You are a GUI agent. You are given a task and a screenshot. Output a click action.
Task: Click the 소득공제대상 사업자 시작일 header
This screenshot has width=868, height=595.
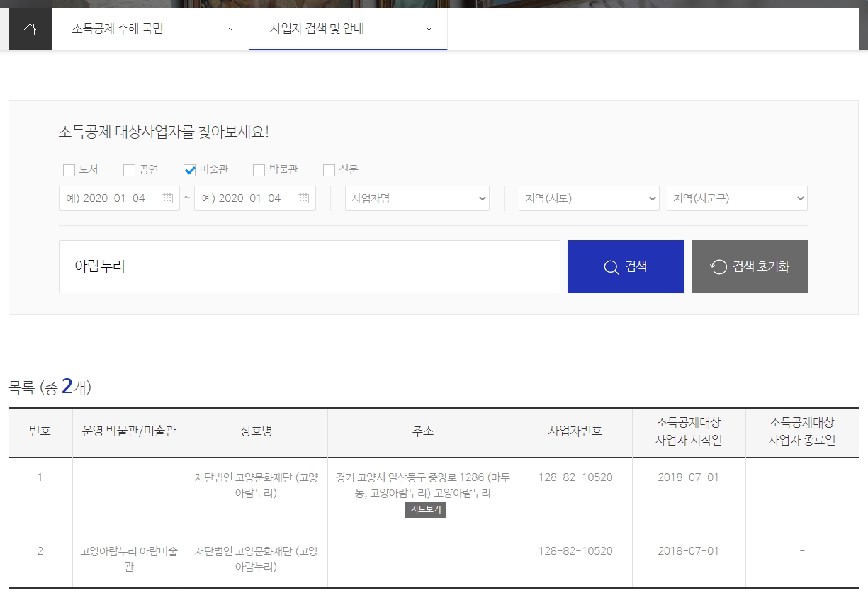tap(689, 431)
